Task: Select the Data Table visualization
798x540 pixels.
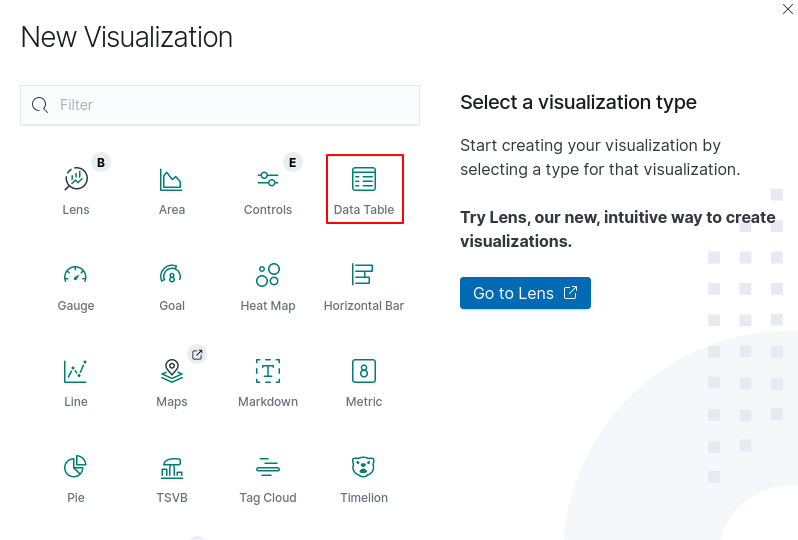Action: [364, 189]
